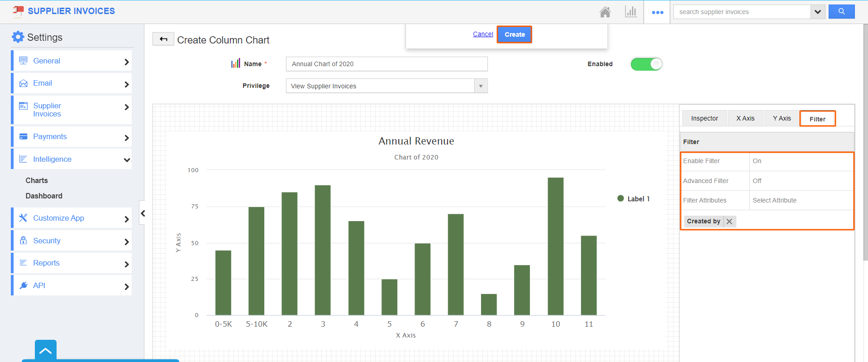The height and width of the screenshot is (362, 868).
Task: Toggle the Enabled switch off
Action: [646, 64]
